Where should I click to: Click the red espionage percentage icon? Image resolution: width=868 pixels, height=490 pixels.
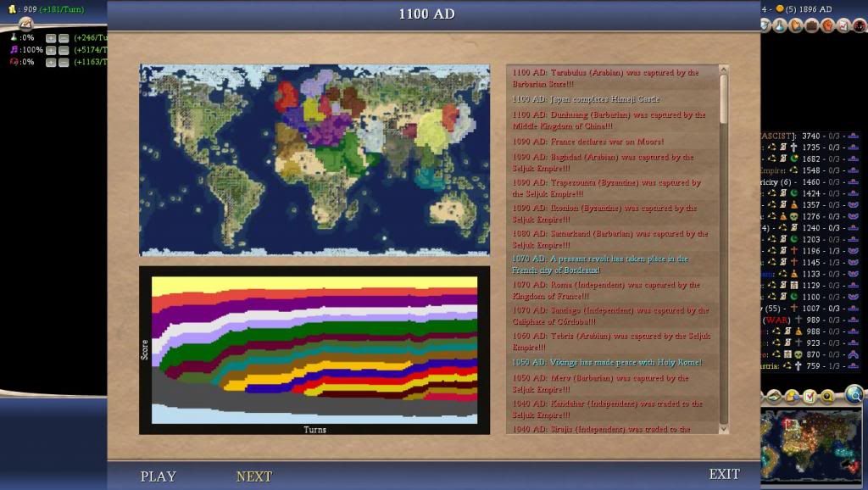coord(14,61)
